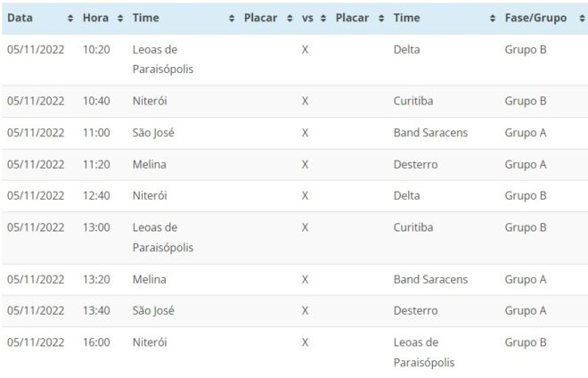This screenshot has height=378, width=588.
Task: Click sort arrows of the first Placar column
Action: click(289, 19)
